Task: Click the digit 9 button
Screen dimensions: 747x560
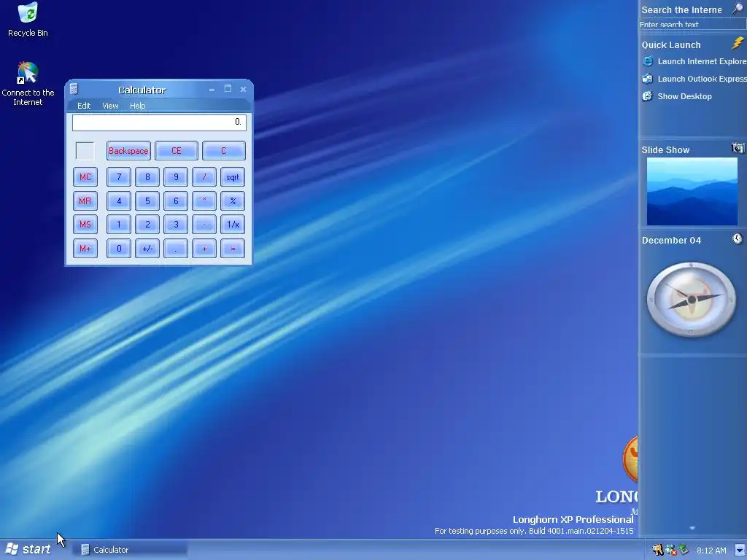Action: [x=176, y=176]
